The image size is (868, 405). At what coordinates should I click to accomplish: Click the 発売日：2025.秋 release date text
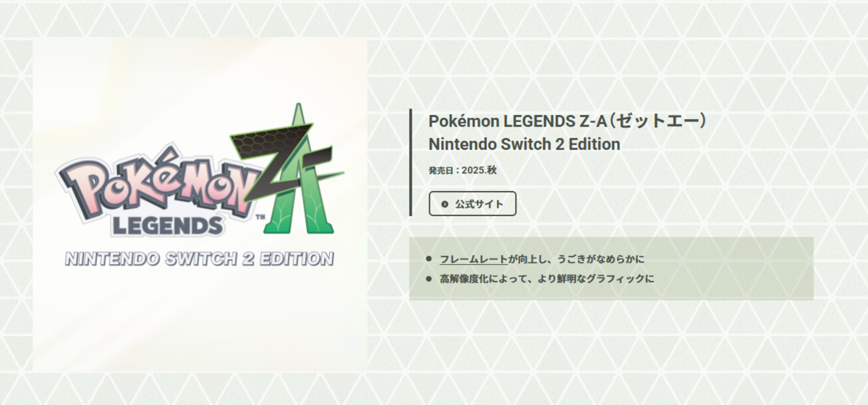(x=463, y=171)
